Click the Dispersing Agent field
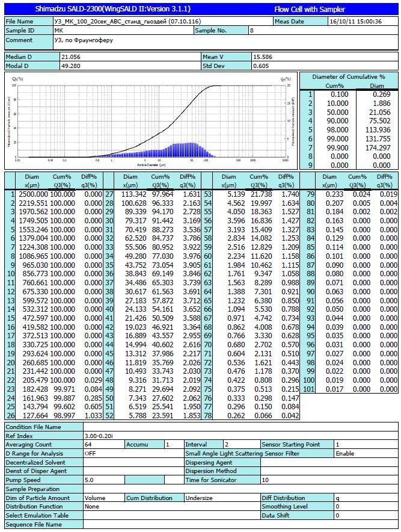 [x=329, y=462]
